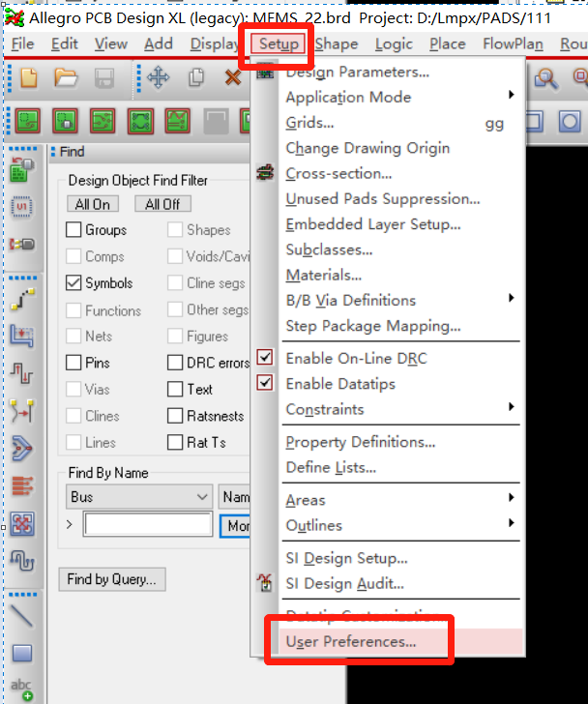Switch to Placement Edit mode icon
This screenshot has height=704, width=588.
[65, 121]
